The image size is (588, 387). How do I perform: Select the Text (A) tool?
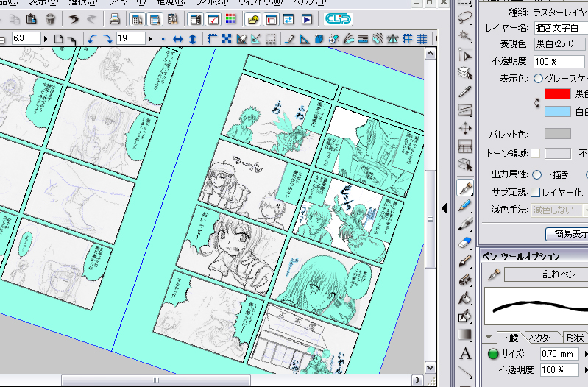point(465,353)
